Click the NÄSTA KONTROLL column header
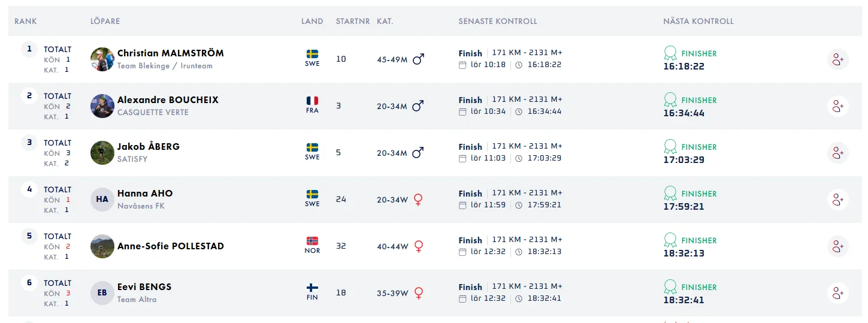The width and height of the screenshot is (868, 323). point(698,21)
